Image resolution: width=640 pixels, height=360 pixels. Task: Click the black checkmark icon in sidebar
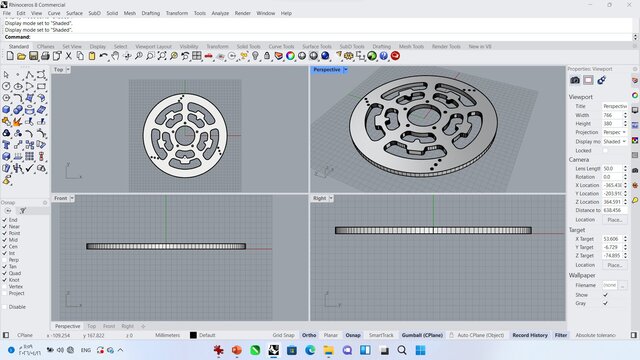tap(29, 168)
